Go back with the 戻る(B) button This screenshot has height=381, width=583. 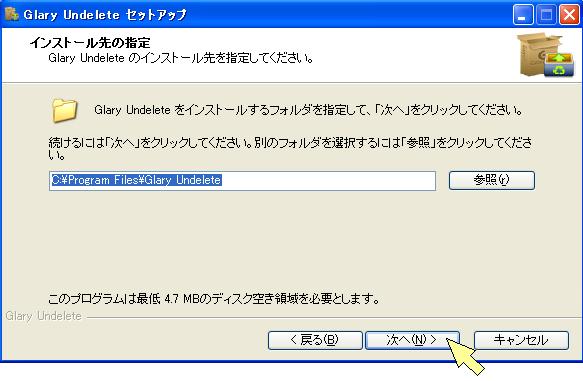(315, 340)
